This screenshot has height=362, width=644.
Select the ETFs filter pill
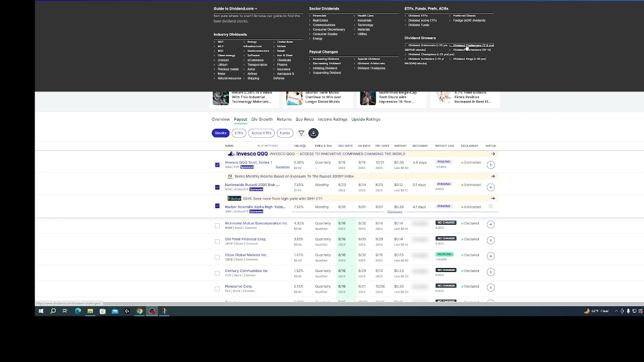[x=238, y=133]
